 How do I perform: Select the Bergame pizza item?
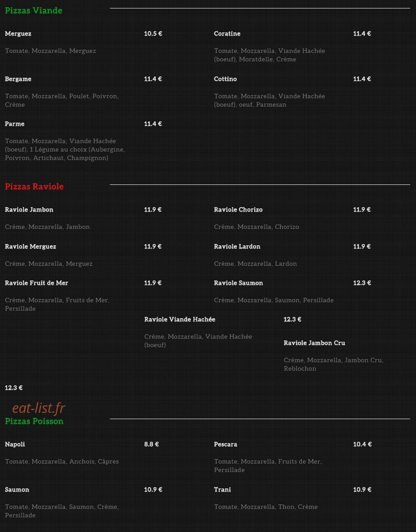click(18, 79)
